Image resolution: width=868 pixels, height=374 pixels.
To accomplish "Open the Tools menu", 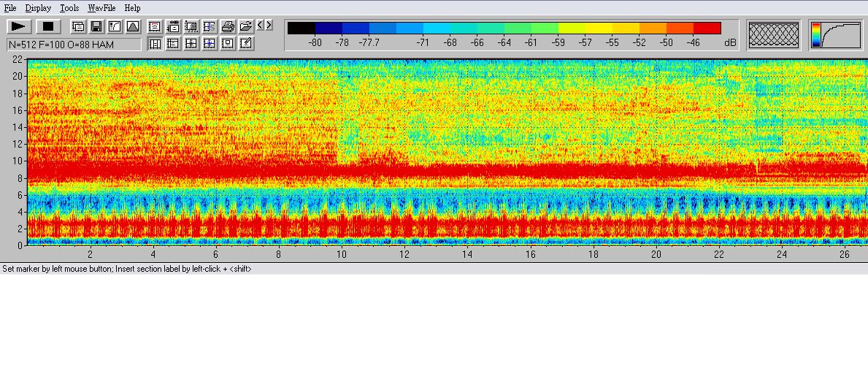I will pos(69,8).
